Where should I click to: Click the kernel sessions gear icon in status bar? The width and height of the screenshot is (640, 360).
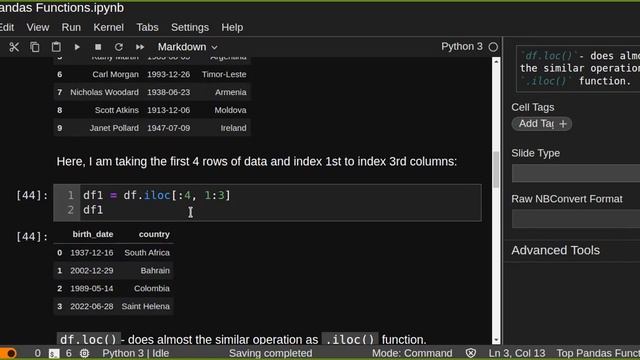click(84, 353)
